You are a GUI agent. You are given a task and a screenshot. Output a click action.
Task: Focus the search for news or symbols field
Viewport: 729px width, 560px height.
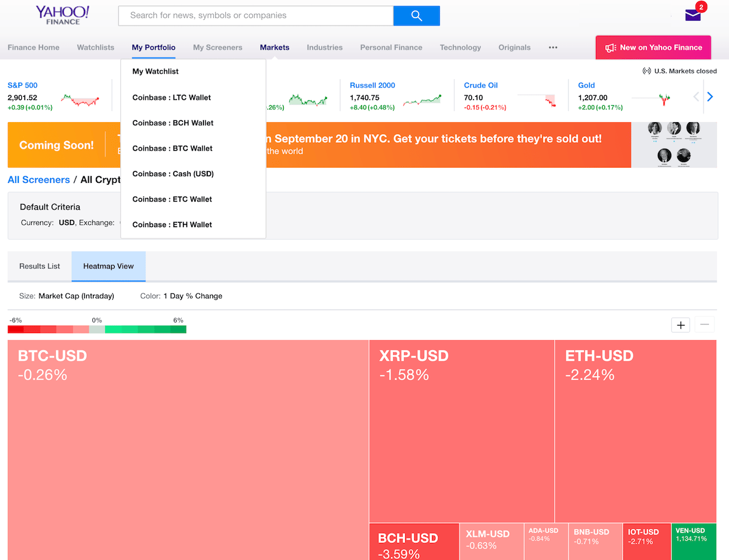pos(256,16)
